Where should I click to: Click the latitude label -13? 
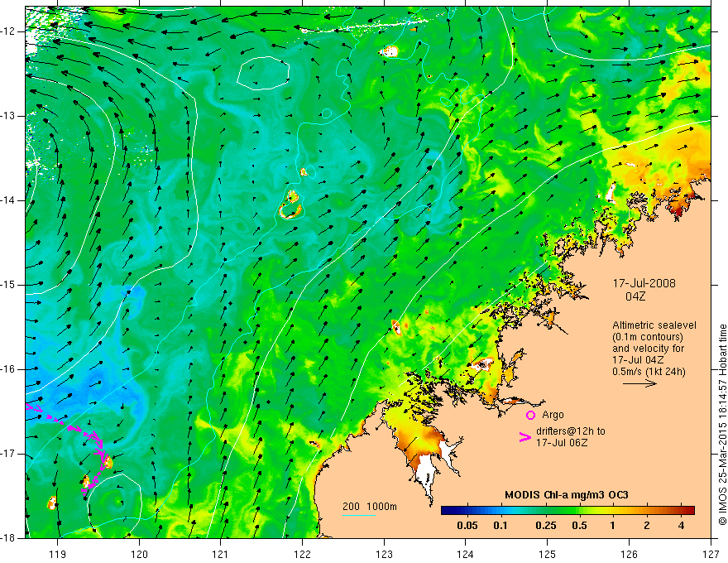pos(9,116)
